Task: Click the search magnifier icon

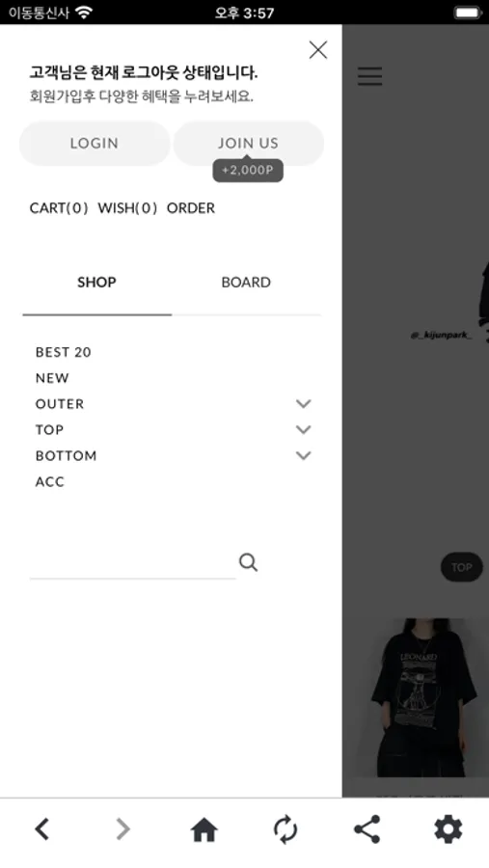Action: click(x=248, y=562)
